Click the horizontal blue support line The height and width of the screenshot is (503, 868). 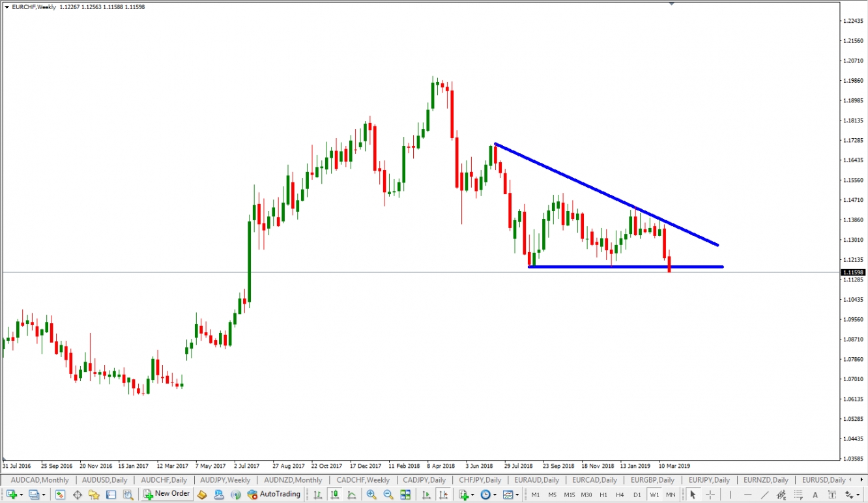626,266
